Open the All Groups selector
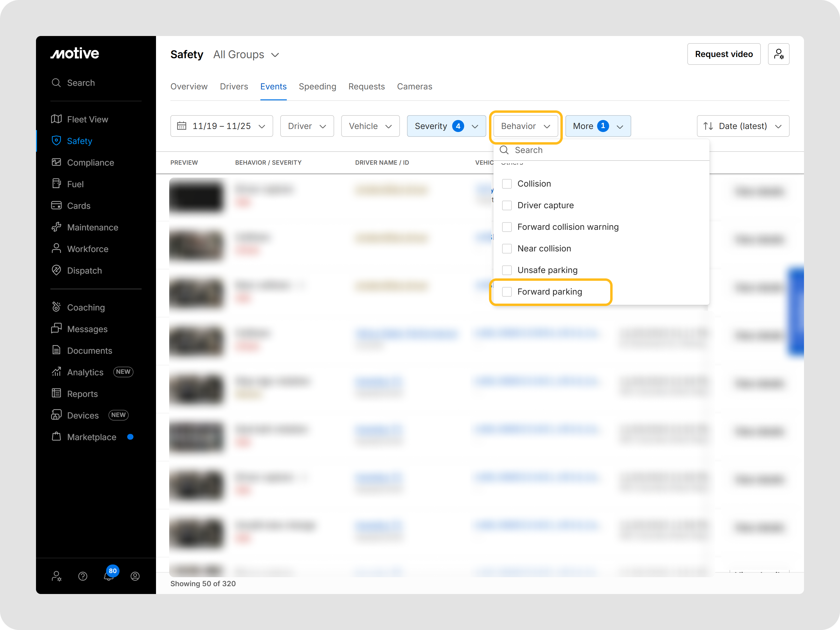Screen dimensions: 840x630 point(246,55)
